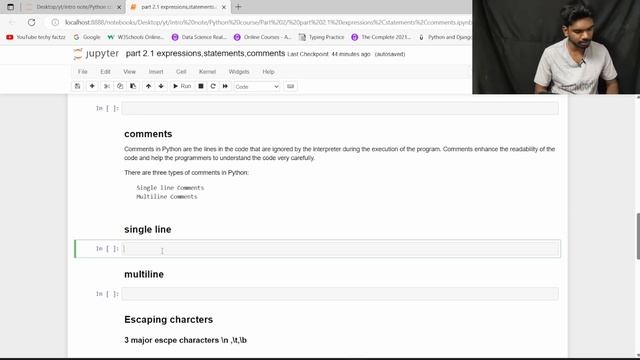Reload the current page
Viewport: 640px width, 360px height.
31,22
